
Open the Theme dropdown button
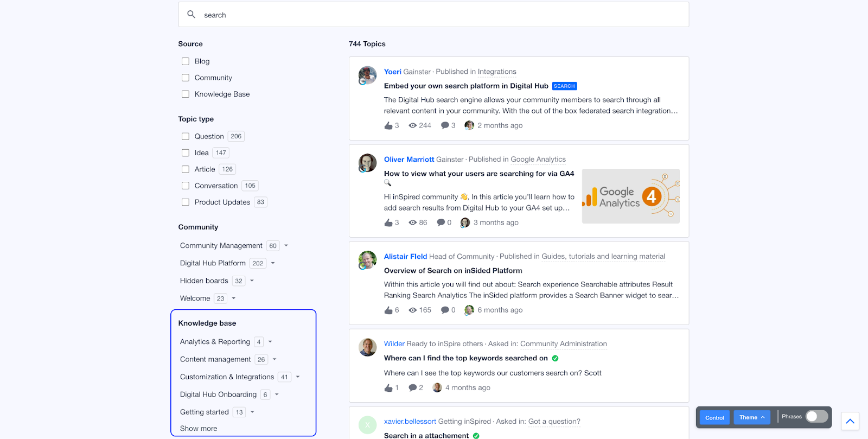point(752,417)
